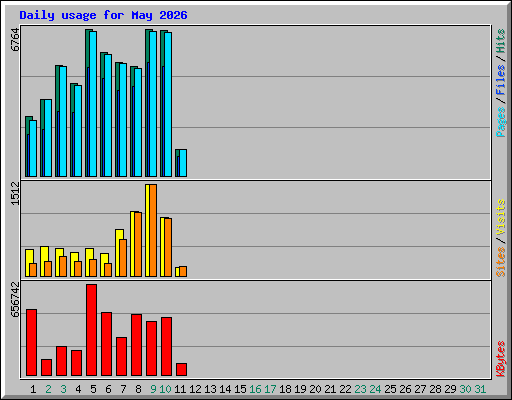The image size is (512, 400).
Task: Click the 656742 KBytes axis value
Action: click(x=15, y=300)
